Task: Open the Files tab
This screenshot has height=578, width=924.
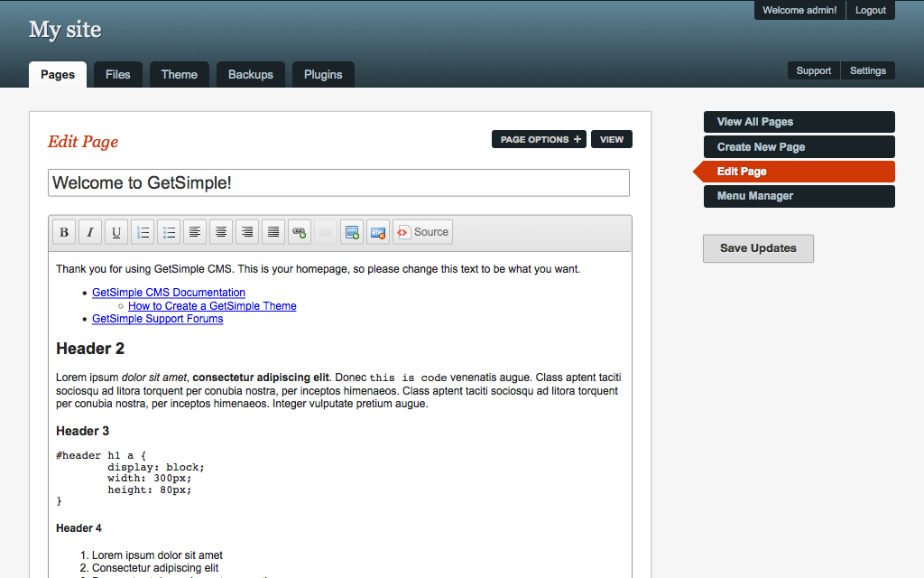Action: coord(117,75)
